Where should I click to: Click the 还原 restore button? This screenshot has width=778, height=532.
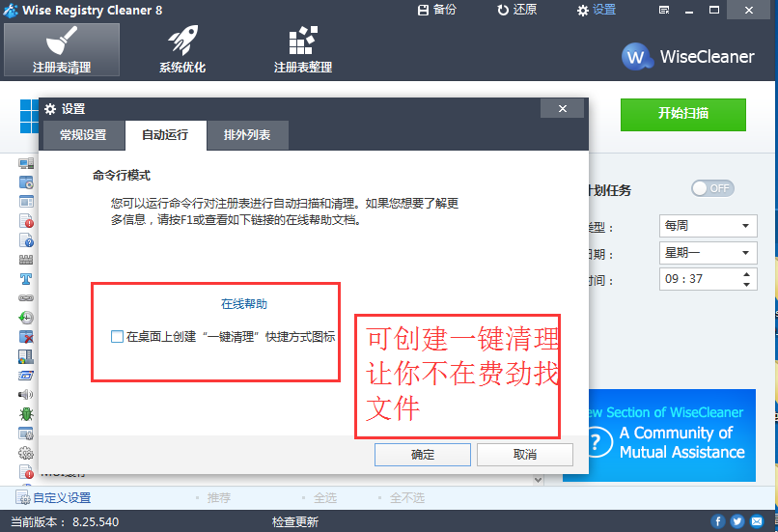point(517,10)
